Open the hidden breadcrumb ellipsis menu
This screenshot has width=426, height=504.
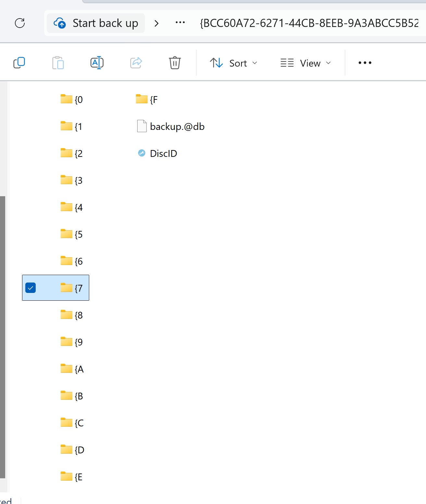coord(180,23)
